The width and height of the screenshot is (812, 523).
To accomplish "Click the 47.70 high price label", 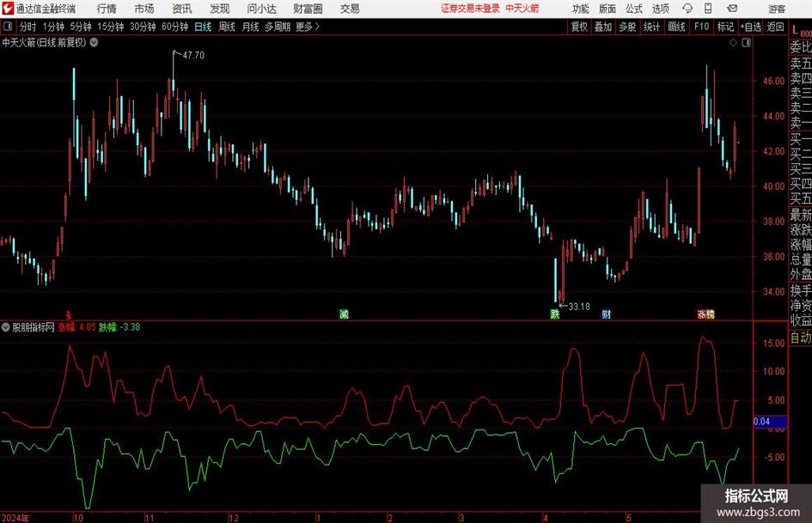I will click(x=193, y=55).
